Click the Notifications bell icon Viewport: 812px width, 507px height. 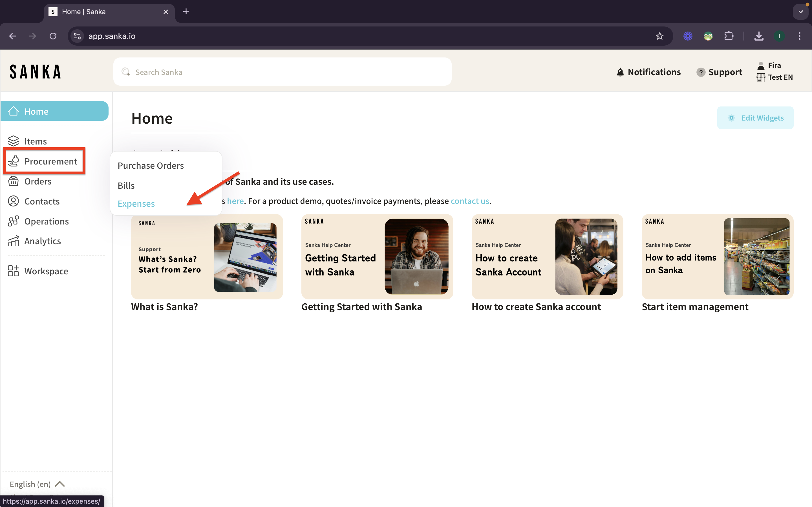coord(620,72)
